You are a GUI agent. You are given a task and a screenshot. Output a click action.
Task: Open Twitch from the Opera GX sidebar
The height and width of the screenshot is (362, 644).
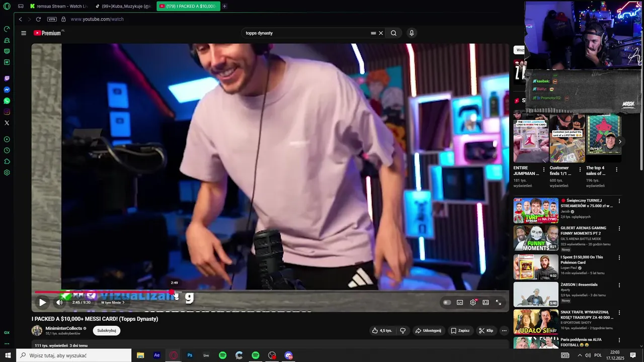(x=7, y=78)
